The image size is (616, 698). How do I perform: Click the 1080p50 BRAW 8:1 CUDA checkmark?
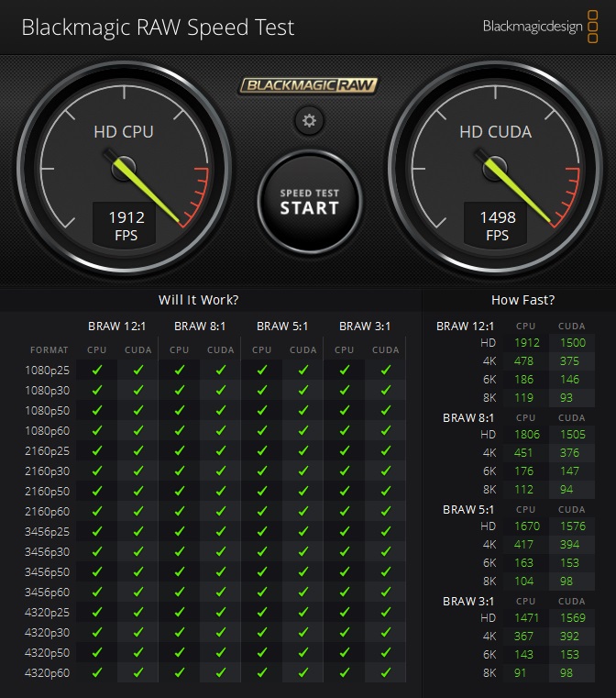[x=221, y=410]
